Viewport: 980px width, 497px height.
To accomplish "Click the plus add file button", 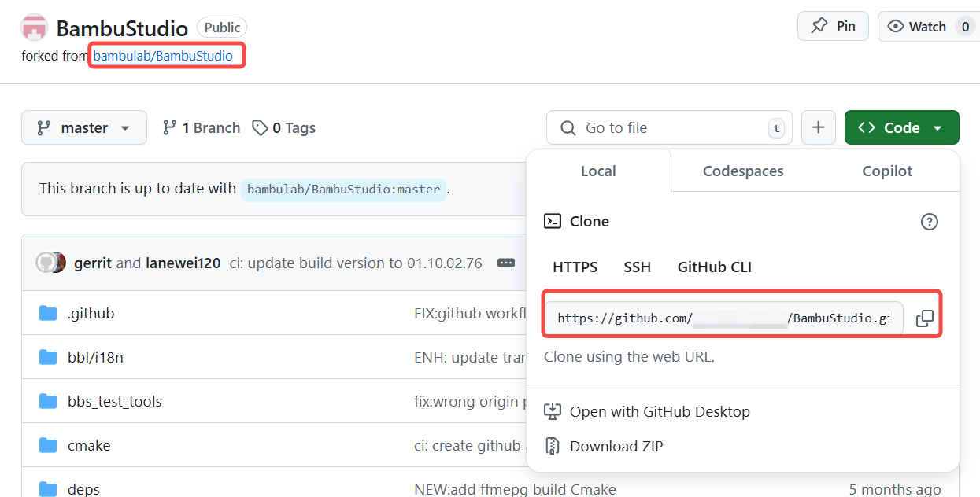I will (x=819, y=127).
